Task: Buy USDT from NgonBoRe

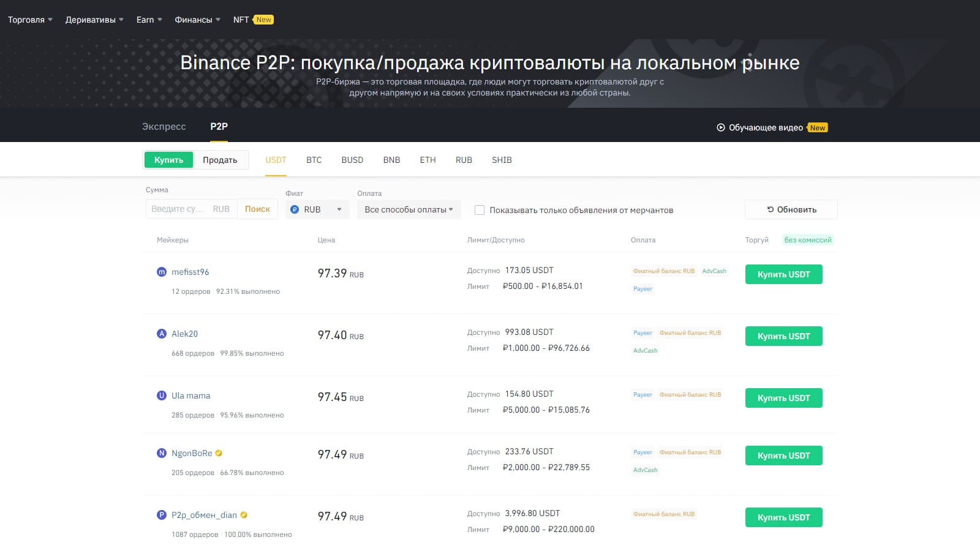Action: 783,455
